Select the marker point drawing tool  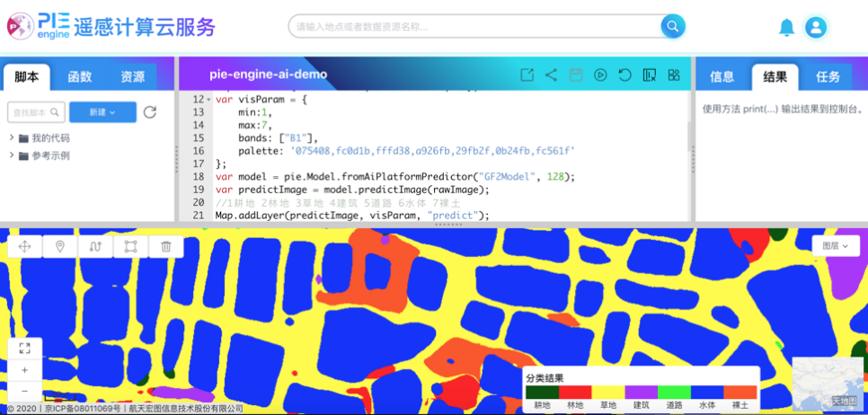[60, 246]
